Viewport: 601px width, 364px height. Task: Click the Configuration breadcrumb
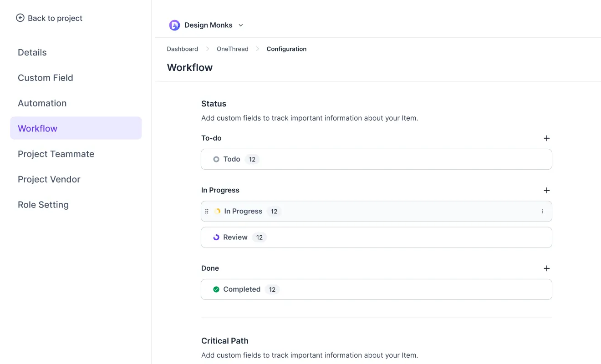pos(286,49)
